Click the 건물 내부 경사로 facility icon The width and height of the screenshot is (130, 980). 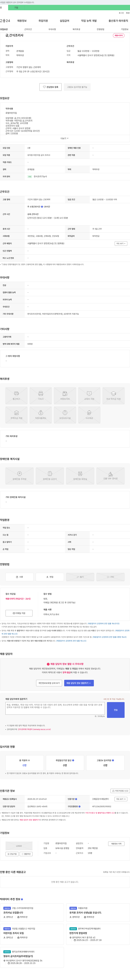[110, 476]
